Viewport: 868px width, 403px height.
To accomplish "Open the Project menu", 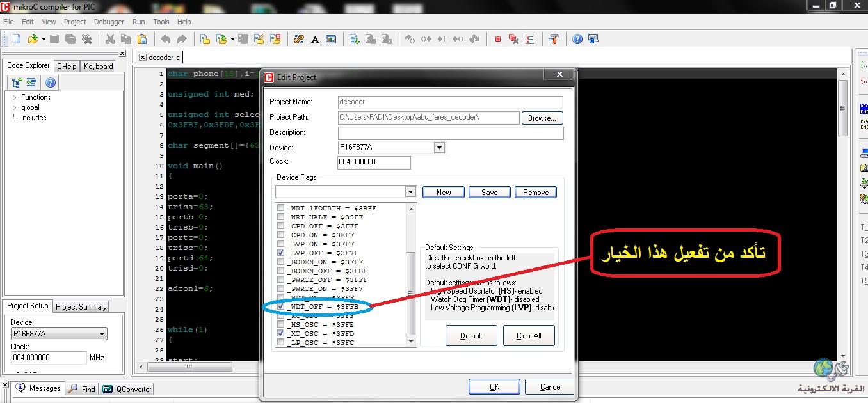I will (75, 22).
